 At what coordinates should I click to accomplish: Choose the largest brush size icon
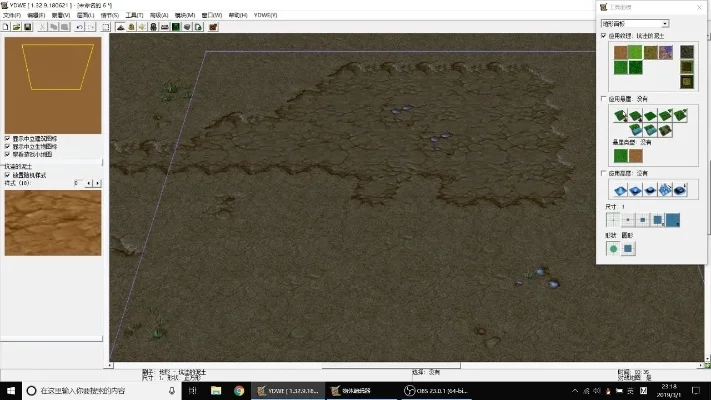(x=673, y=220)
